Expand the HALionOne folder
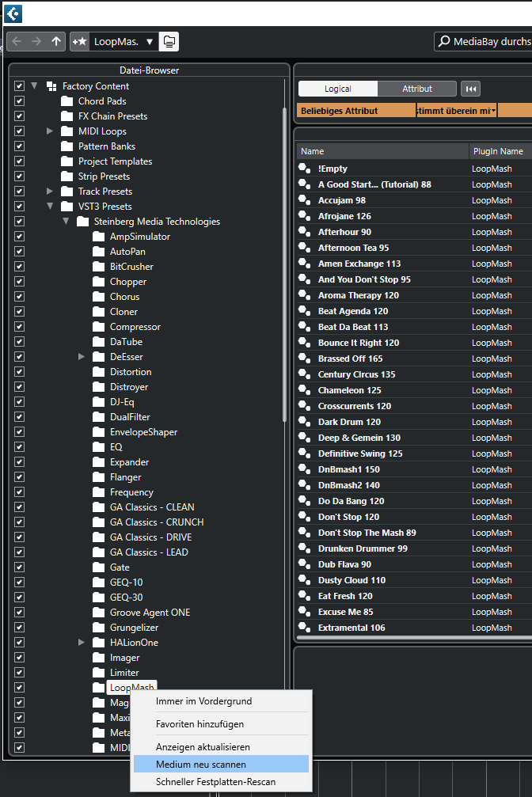This screenshot has height=797, width=532. [x=82, y=643]
